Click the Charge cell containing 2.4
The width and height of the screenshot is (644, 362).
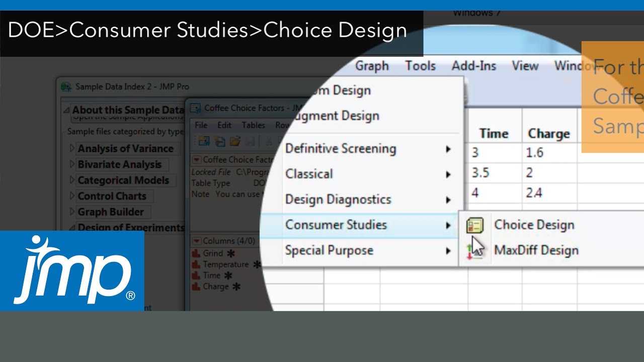(549, 193)
